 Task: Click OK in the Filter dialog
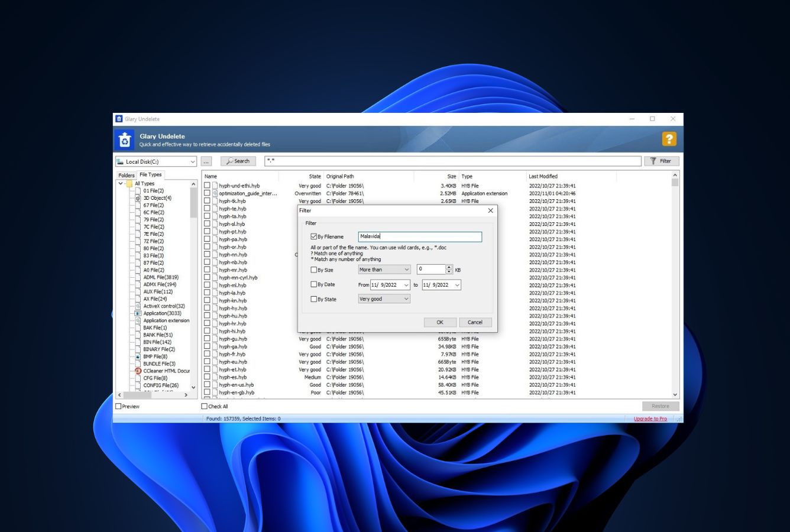(440, 322)
